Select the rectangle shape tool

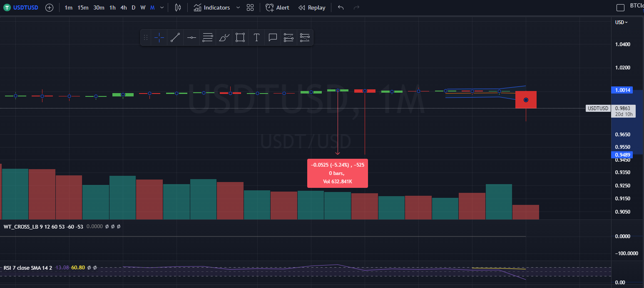pos(240,37)
